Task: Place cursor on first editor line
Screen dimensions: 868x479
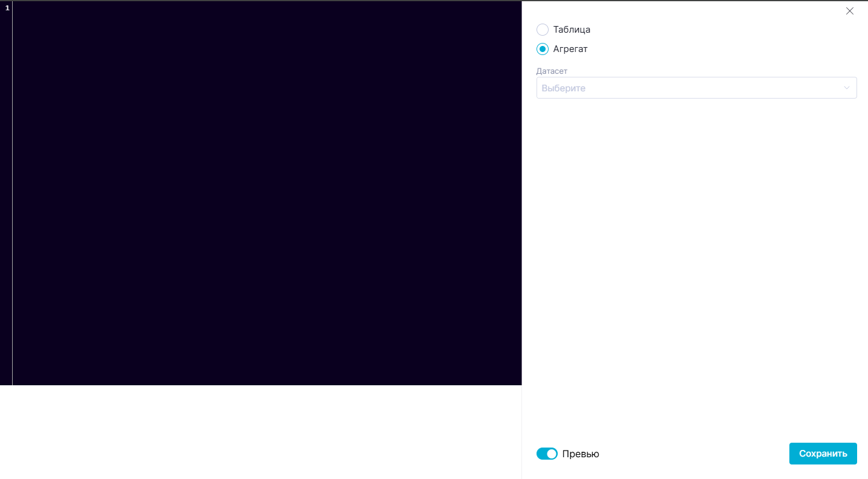Action: point(181,8)
